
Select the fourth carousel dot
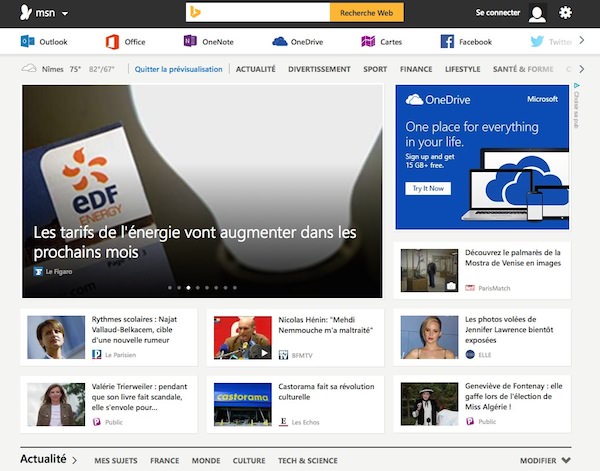click(197, 288)
